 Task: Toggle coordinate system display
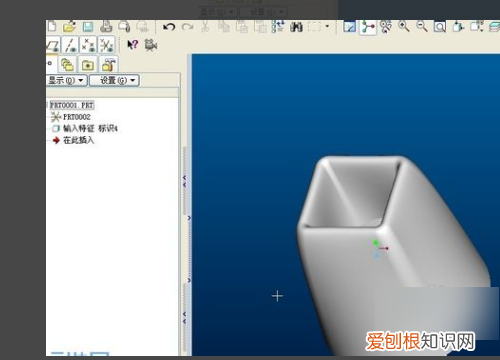(x=106, y=45)
